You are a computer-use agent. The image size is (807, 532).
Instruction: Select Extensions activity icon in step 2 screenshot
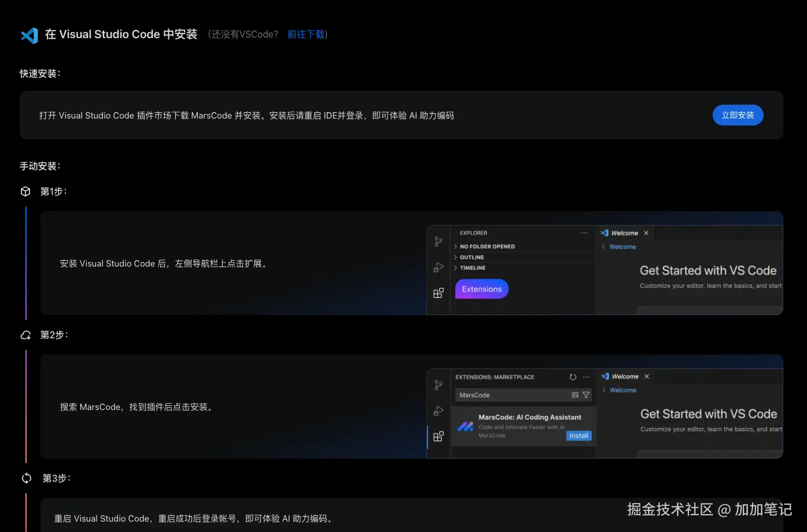438,437
